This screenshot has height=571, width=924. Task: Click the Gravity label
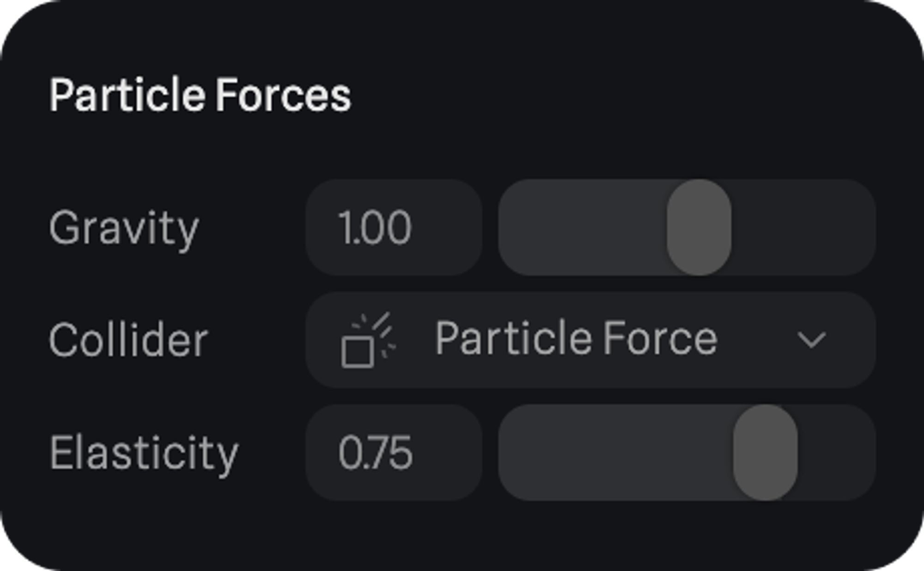tap(124, 227)
